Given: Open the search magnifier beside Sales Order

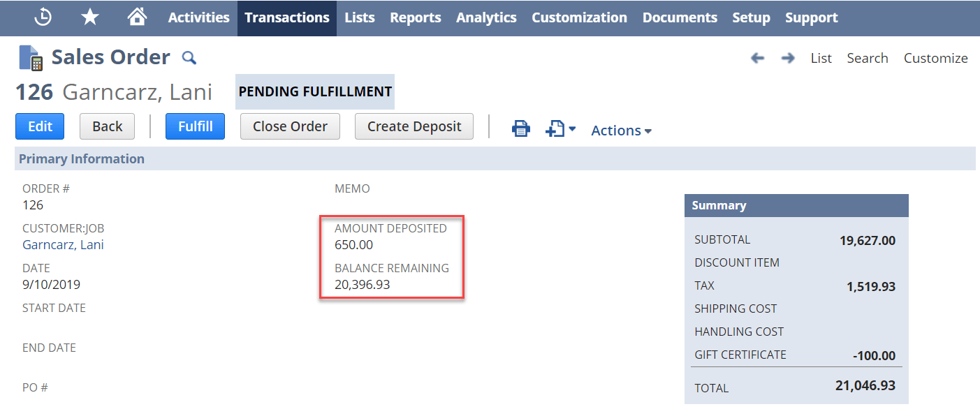Looking at the screenshot, I should pos(189,57).
